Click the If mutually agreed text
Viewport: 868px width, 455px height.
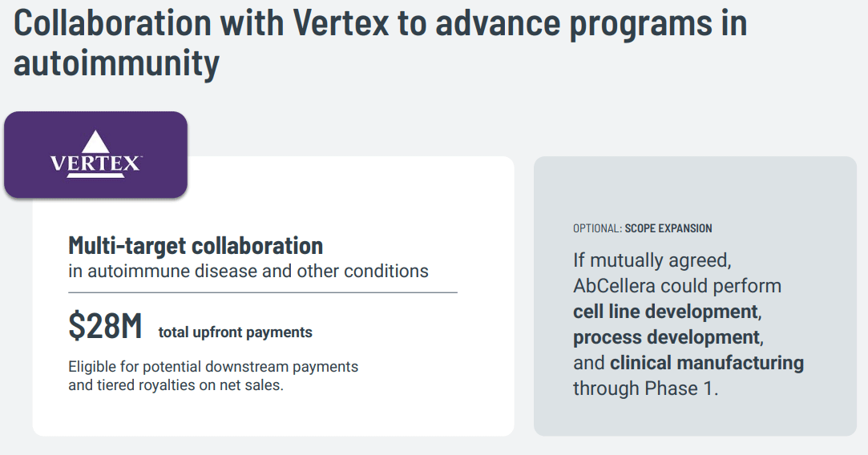click(652, 260)
